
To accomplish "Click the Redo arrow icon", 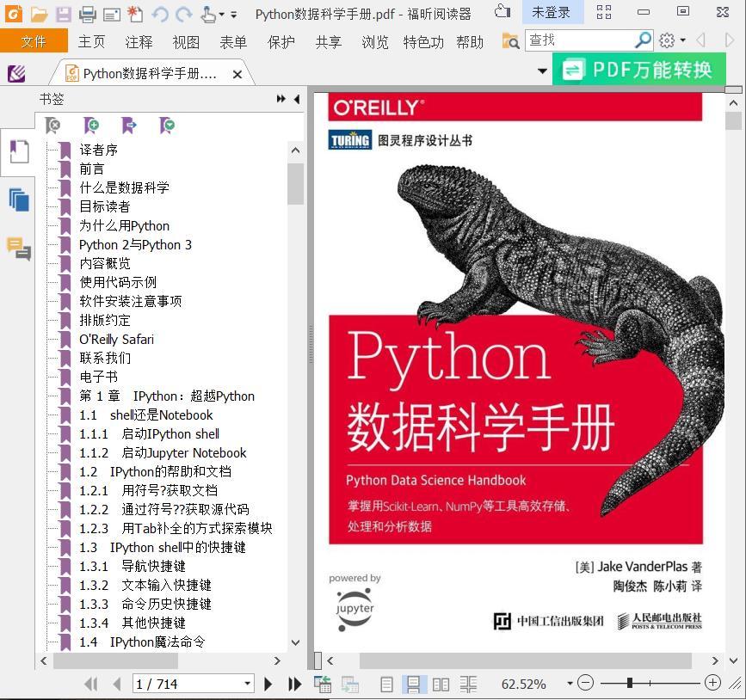I will [x=183, y=15].
